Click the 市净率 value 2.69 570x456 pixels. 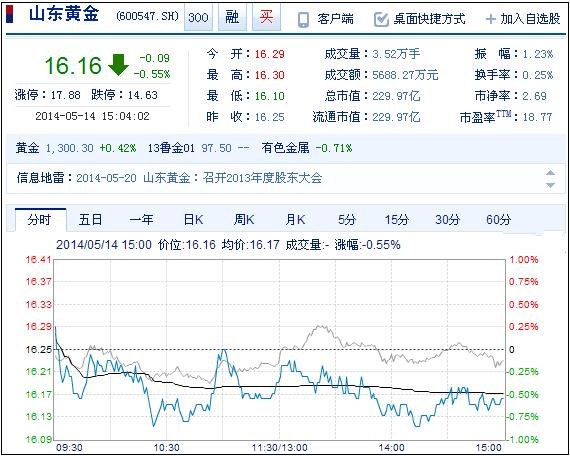(x=534, y=96)
